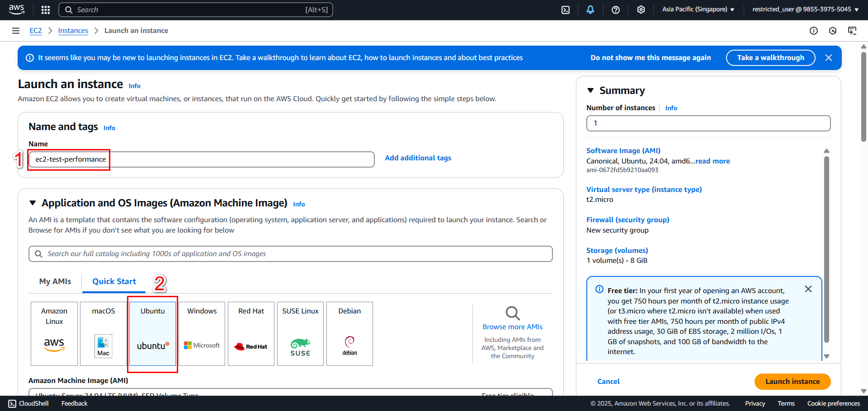Open the settings gear in the top bar

[x=641, y=9]
